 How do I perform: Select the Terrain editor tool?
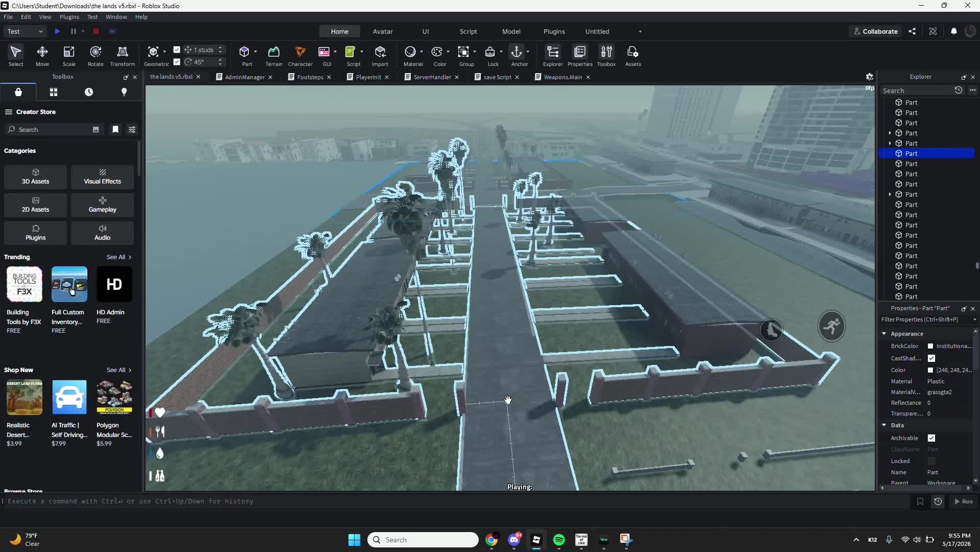pos(273,56)
